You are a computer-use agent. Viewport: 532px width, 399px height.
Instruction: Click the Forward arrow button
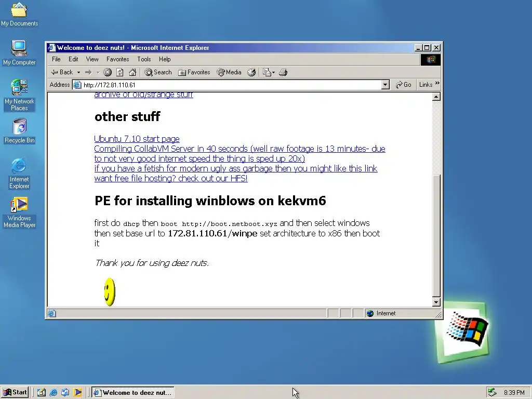(x=88, y=72)
